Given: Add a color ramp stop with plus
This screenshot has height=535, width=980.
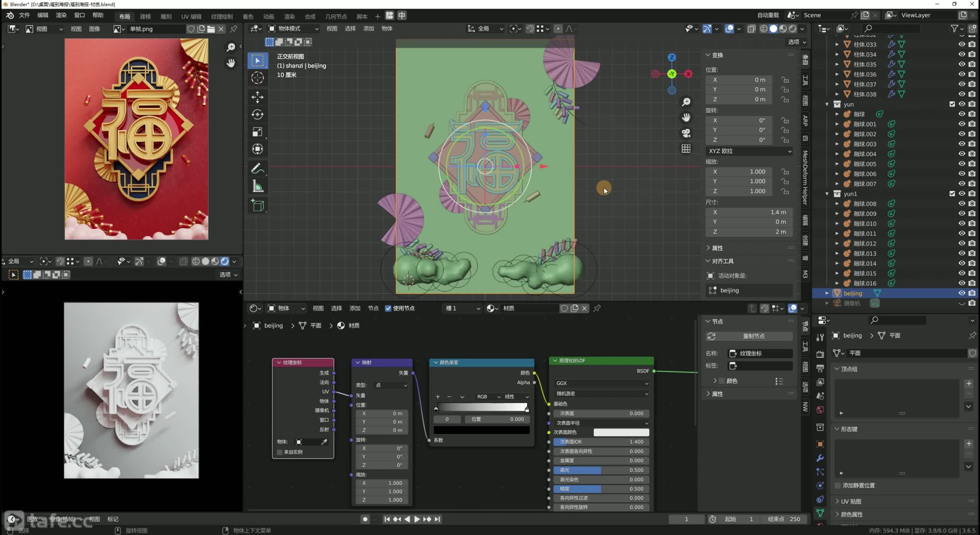Looking at the screenshot, I should tap(438, 396).
